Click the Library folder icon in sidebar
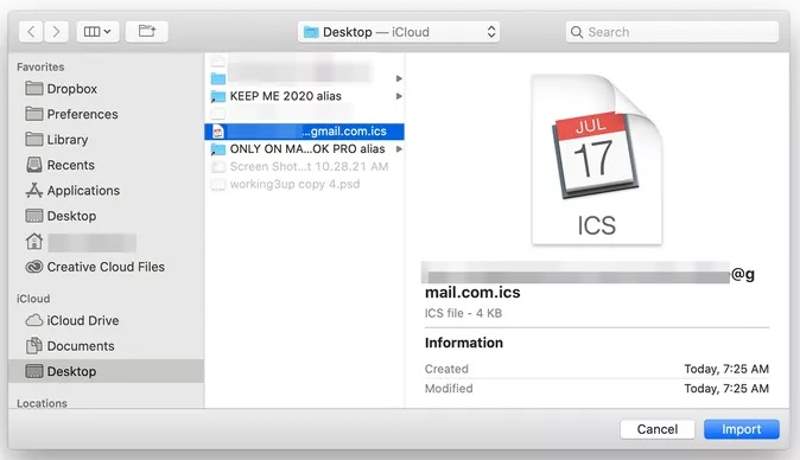 click(x=34, y=139)
